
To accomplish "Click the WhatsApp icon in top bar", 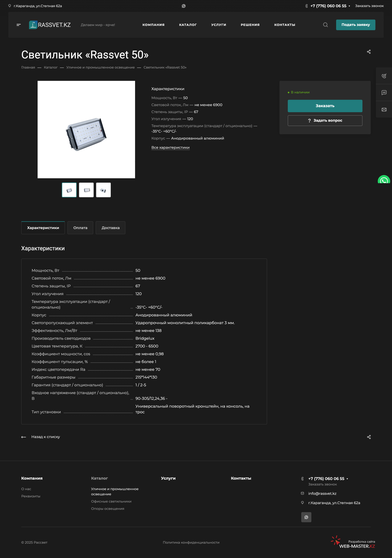I will point(184,6).
